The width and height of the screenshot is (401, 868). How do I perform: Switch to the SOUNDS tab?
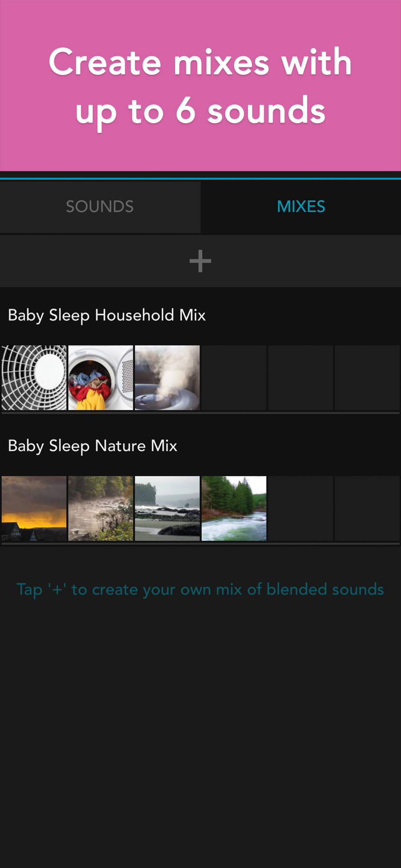[100, 207]
